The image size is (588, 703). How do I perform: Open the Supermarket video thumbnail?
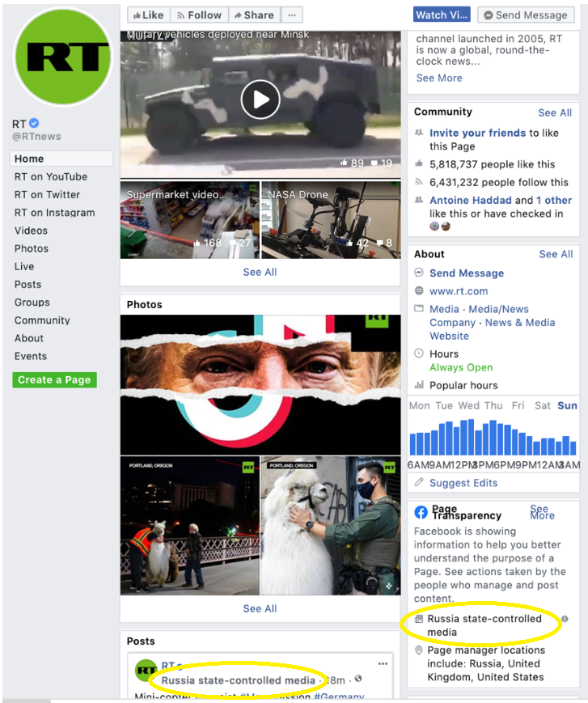pyautogui.click(x=189, y=220)
